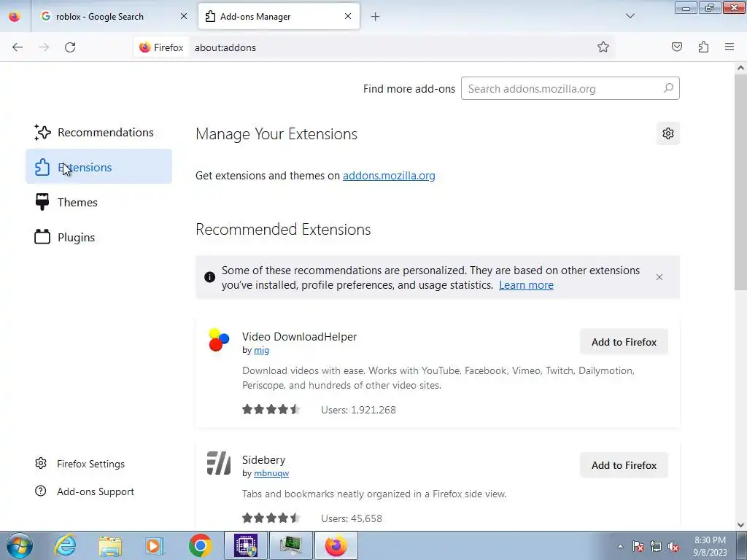Open the Windows Start button
The width and height of the screenshot is (747, 560).
click(19, 545)
